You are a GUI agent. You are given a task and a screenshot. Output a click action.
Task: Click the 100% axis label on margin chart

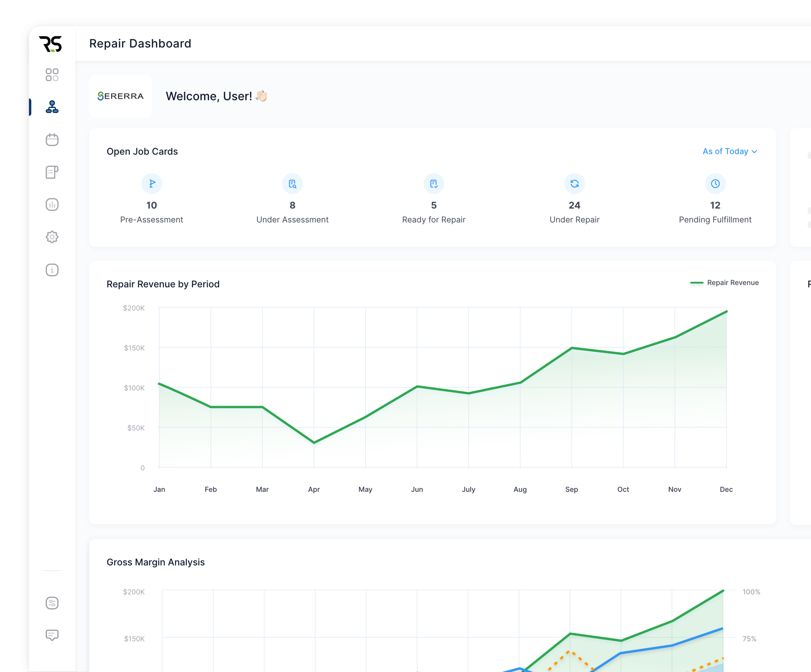751,592
